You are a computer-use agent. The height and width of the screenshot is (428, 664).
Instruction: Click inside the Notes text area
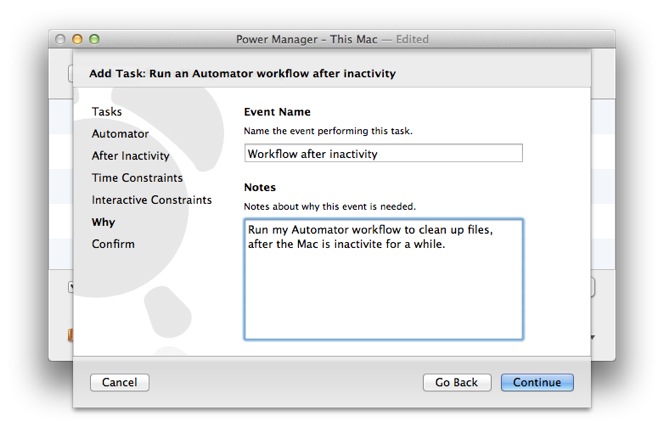pyautogui.click(x=383, y=279)
